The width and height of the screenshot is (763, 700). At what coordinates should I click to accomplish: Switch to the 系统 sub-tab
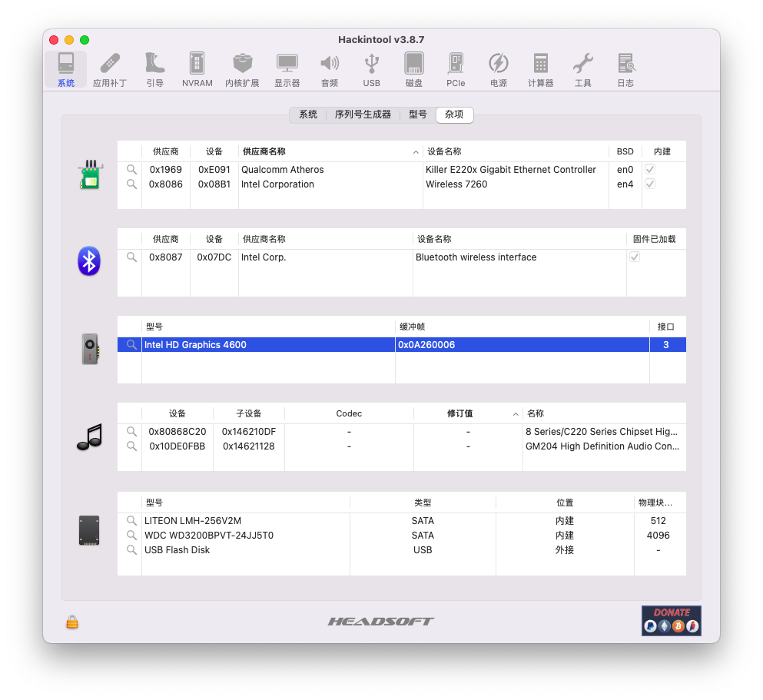coord(308,114)
